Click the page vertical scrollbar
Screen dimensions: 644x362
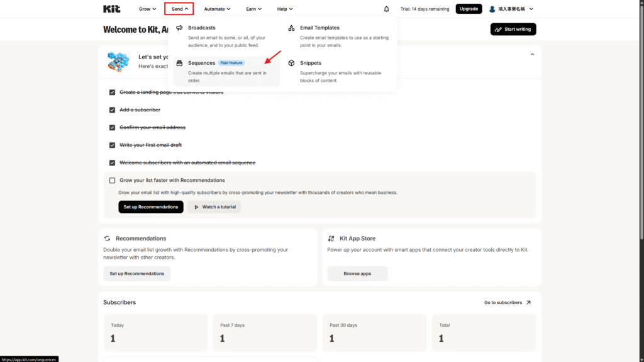coord(640,126)
